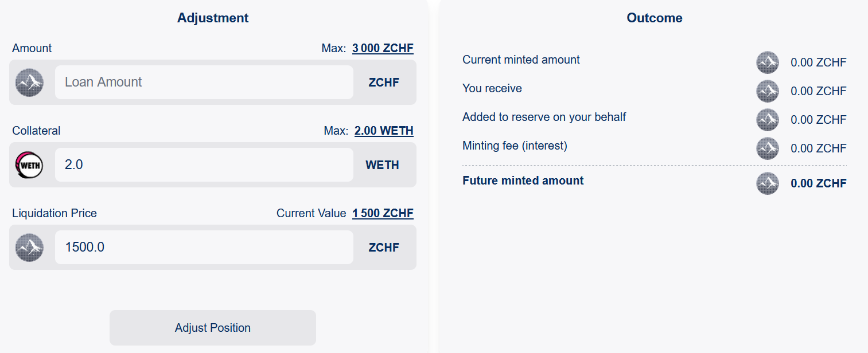Screen dimensions: 868x353
Task: Focus the Loan Amount input field
Action: (x=204, y=82)
